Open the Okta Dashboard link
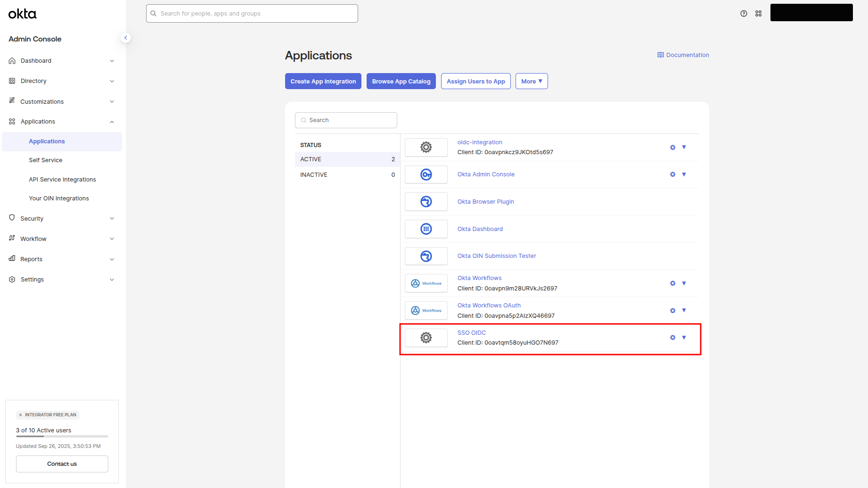868x488 pixels. click(x=480, y=229)
